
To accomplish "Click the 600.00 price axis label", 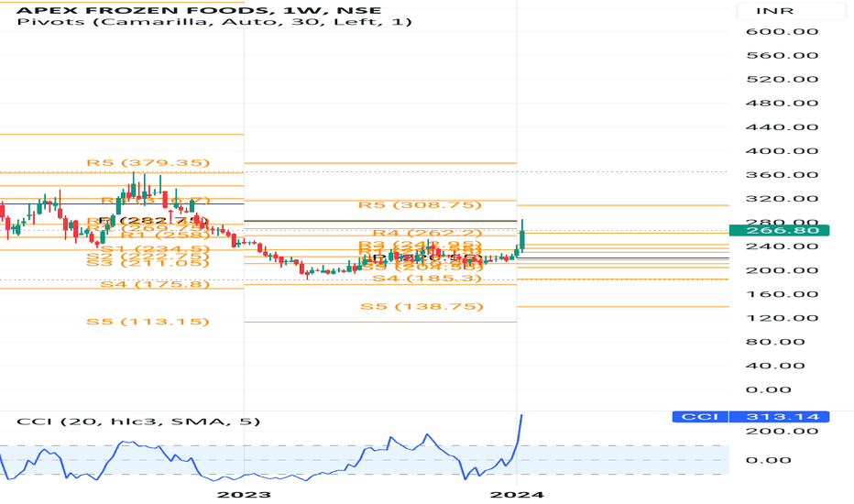I will (x=783, y=31).
